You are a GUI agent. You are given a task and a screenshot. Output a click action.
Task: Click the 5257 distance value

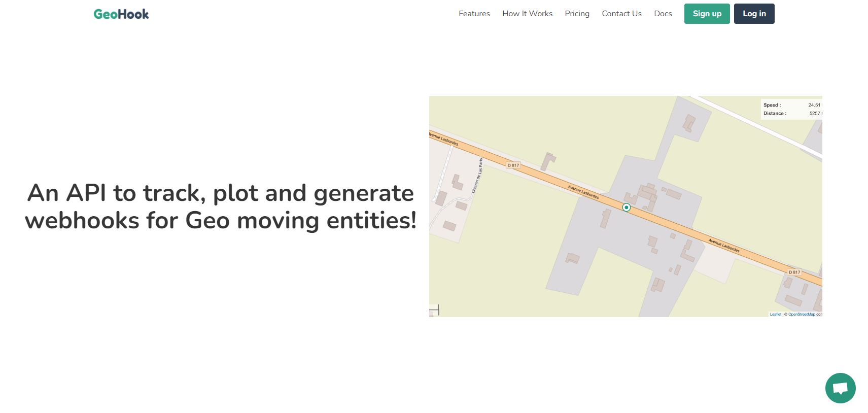(815, 113)
